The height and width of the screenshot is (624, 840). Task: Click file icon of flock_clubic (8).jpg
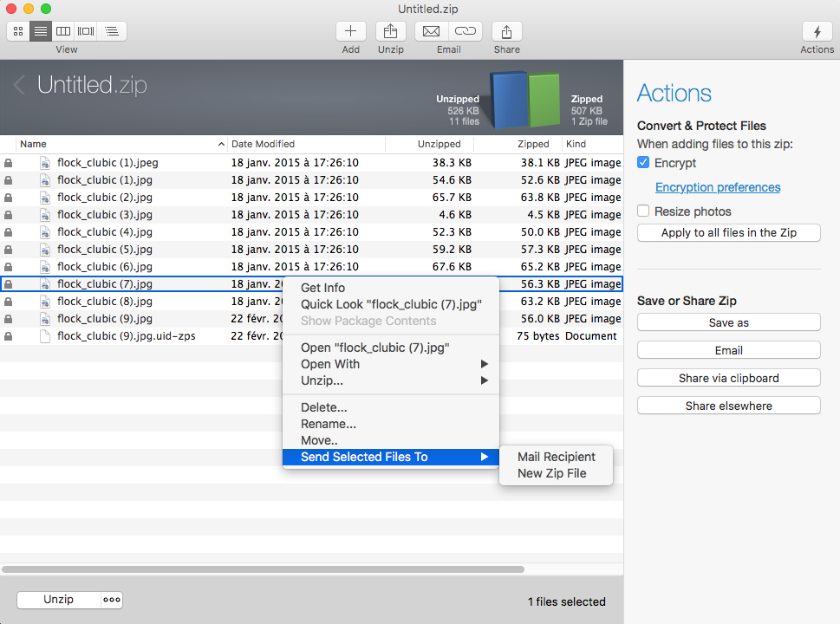coord(45,302)
